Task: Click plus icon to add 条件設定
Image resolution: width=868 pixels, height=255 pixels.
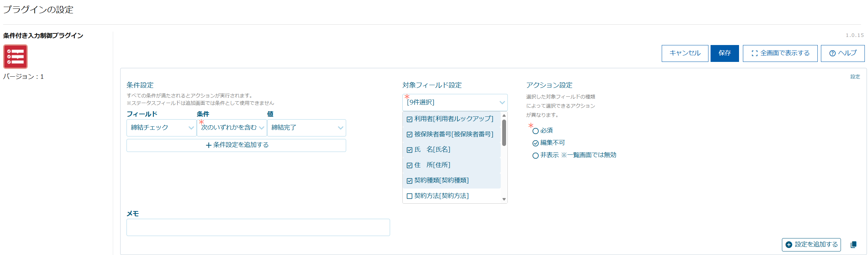Action: tap(209, 145)
